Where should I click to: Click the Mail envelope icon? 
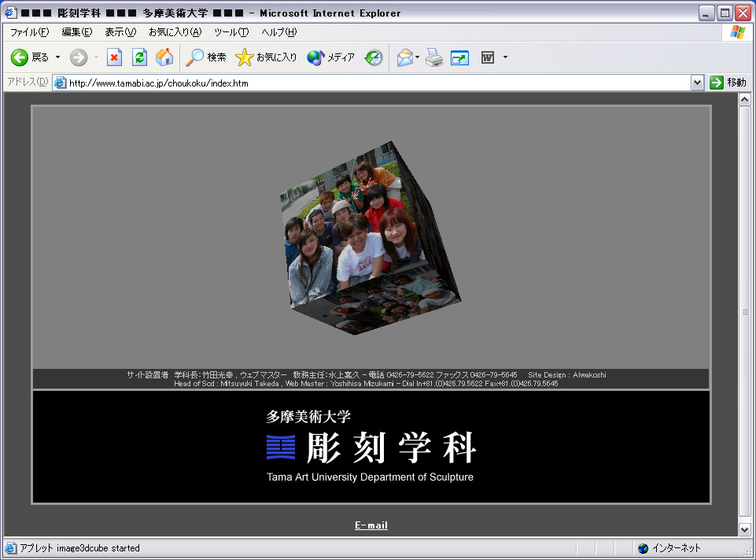(x=404, y=57)
